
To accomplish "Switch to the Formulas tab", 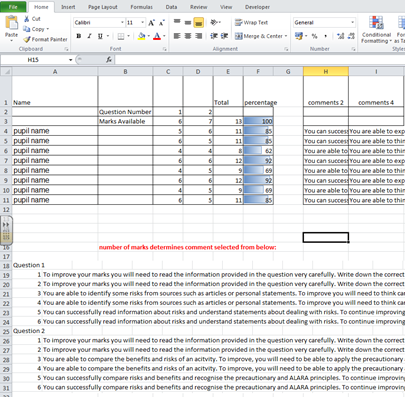I will click(x=141, y=7).
